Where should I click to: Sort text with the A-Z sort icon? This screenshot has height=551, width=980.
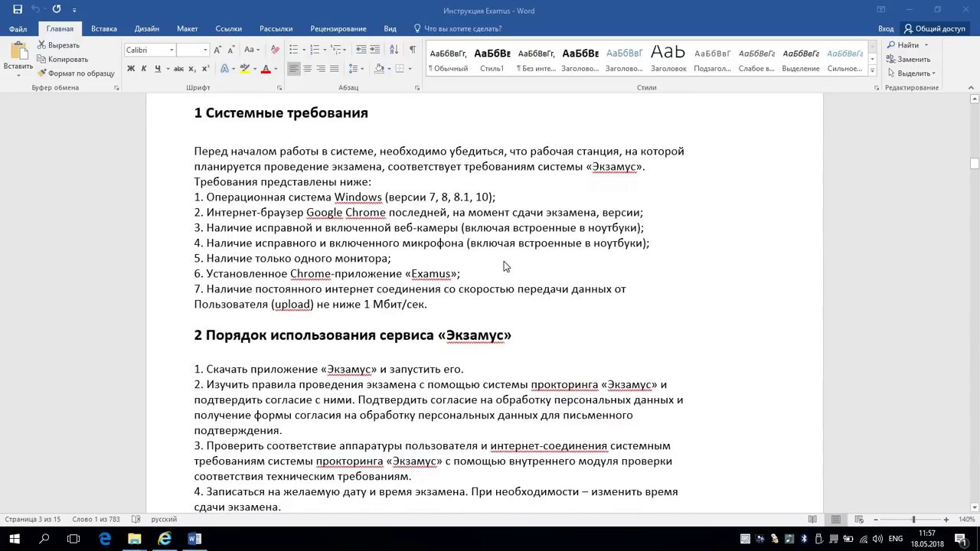coord(394,50)
